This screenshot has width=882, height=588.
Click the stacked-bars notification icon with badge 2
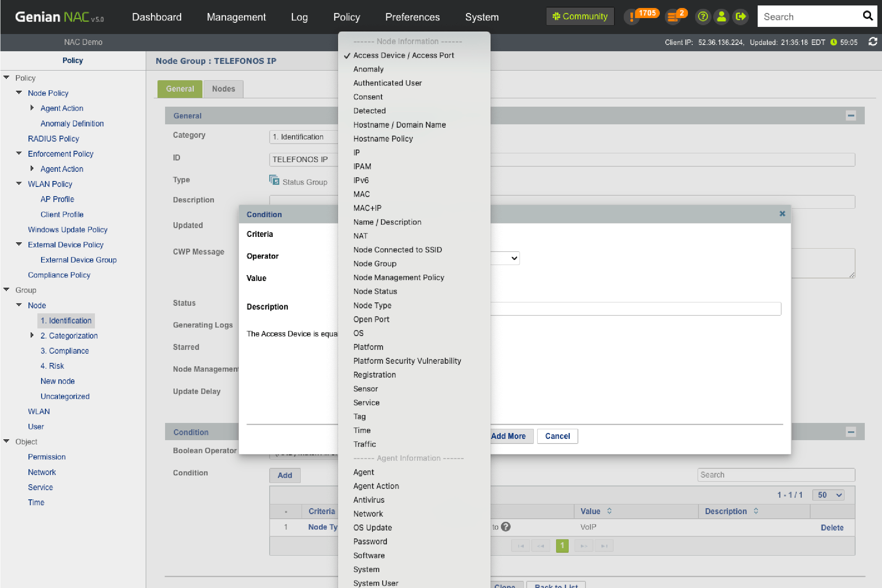pyautogui.click(x=673, y=17)
